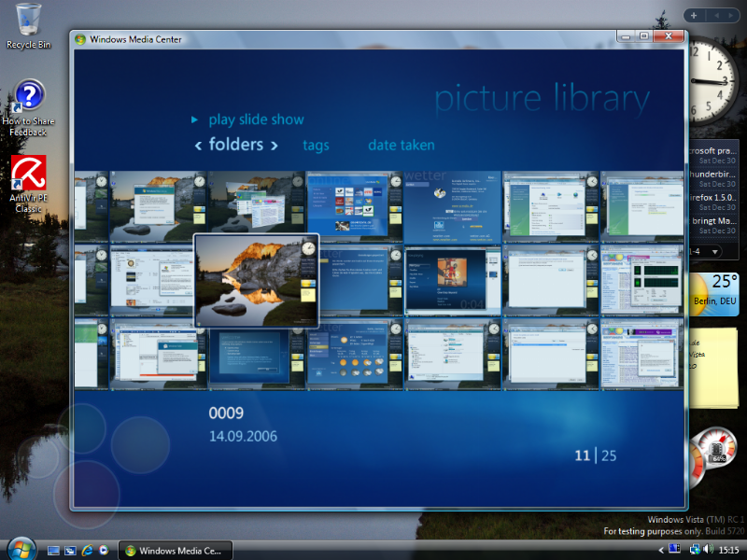
Task: Click Switch between windows quick launch icon
Action: tap(70, 551)
